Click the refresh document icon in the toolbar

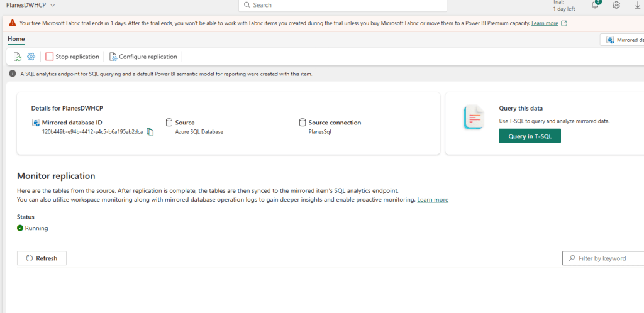18,57
